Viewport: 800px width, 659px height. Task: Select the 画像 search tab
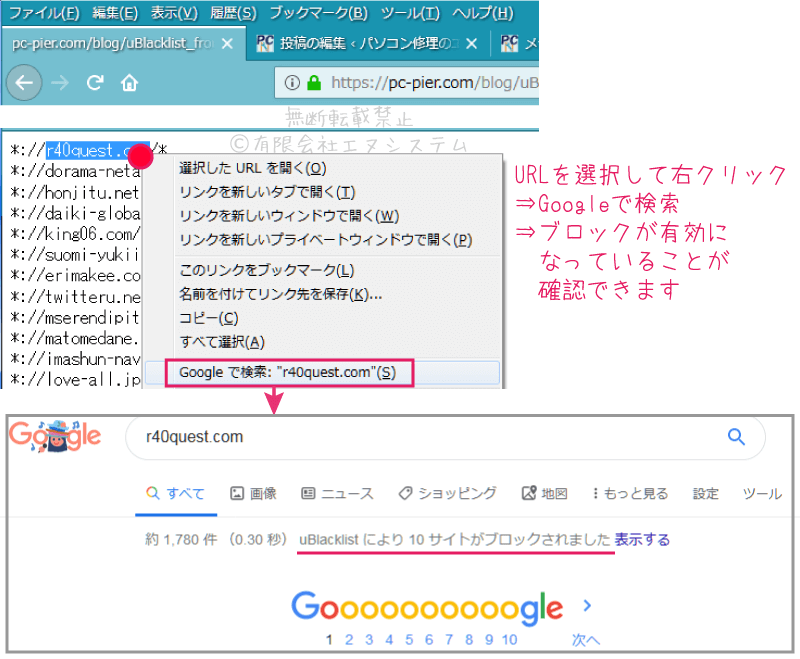(254, 494)
